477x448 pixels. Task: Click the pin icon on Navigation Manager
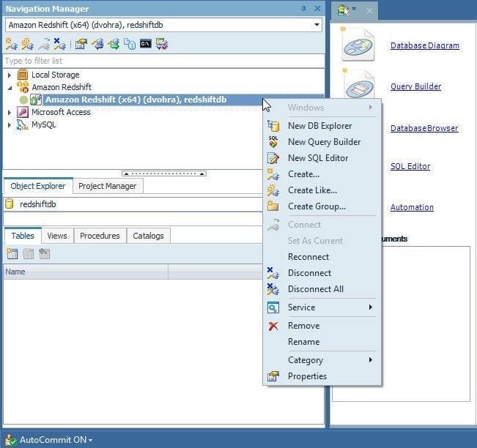(x=303, y=9)
